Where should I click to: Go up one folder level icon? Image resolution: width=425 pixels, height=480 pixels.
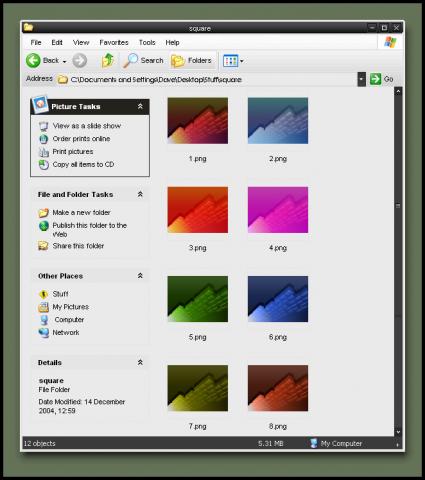tap(108, 60)
